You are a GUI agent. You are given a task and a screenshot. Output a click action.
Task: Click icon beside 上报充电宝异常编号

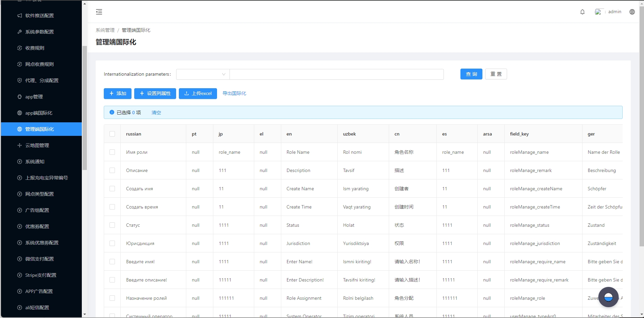[x=20, y=178]
